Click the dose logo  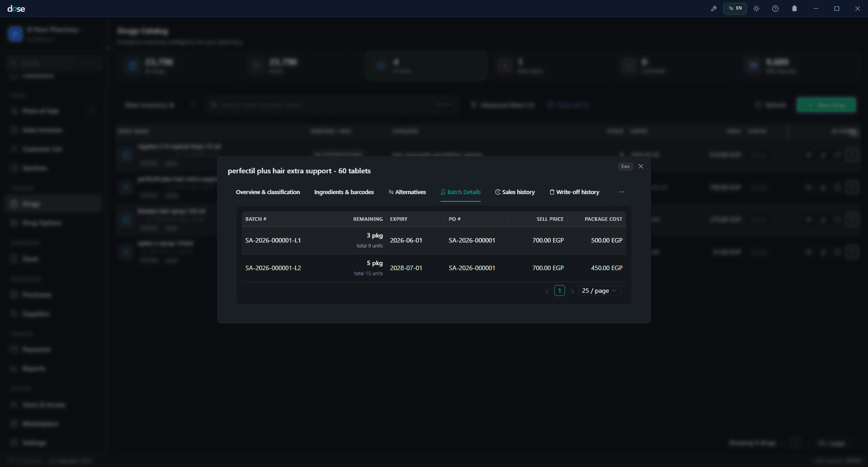point(16,9)
